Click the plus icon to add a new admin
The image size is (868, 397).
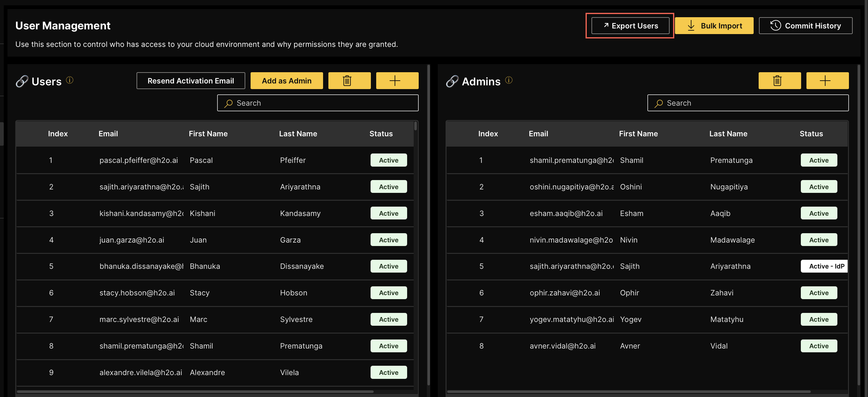(x=827, y=81)
